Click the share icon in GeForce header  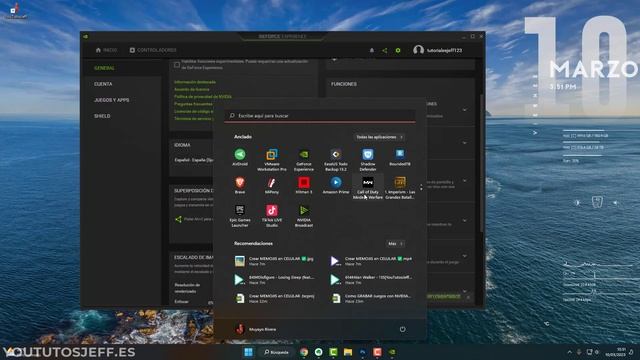tap(384, 50)
